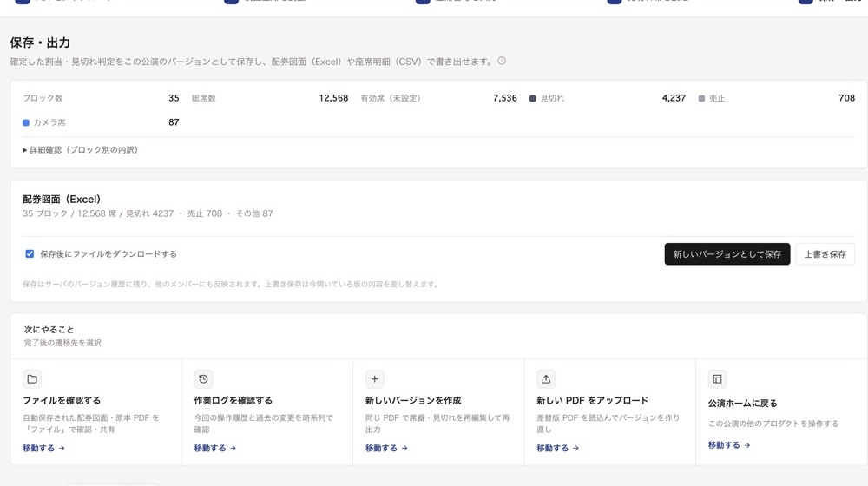Open 移動する link under 新しい PDF をアップロード
This screenshot has width=868, height=486.
point(557,448)
